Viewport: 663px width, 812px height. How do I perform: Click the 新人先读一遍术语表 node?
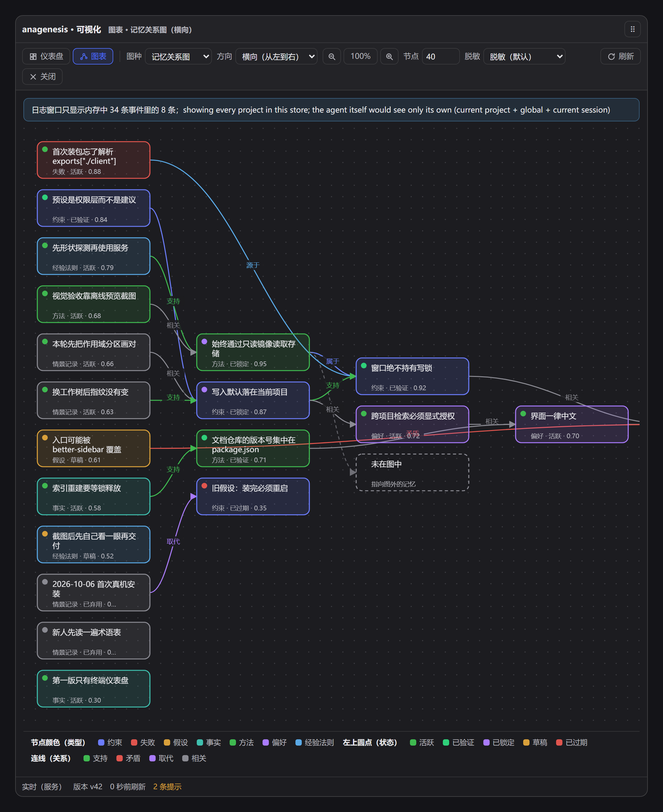pyautogui.click(x=94, y=641)
